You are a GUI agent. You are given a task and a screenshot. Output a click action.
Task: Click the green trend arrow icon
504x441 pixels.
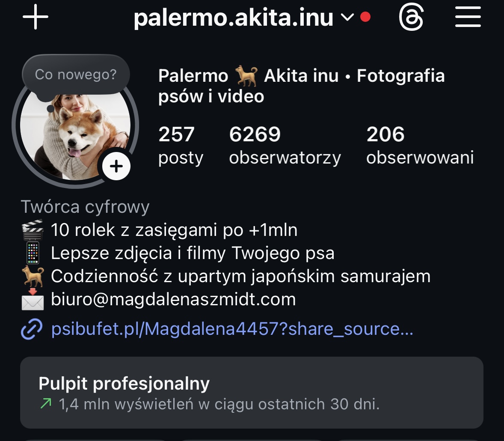tap(46, 403)
